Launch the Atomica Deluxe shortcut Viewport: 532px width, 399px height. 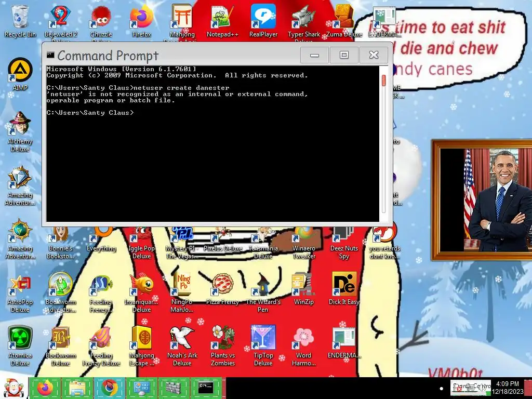(20, 346)
